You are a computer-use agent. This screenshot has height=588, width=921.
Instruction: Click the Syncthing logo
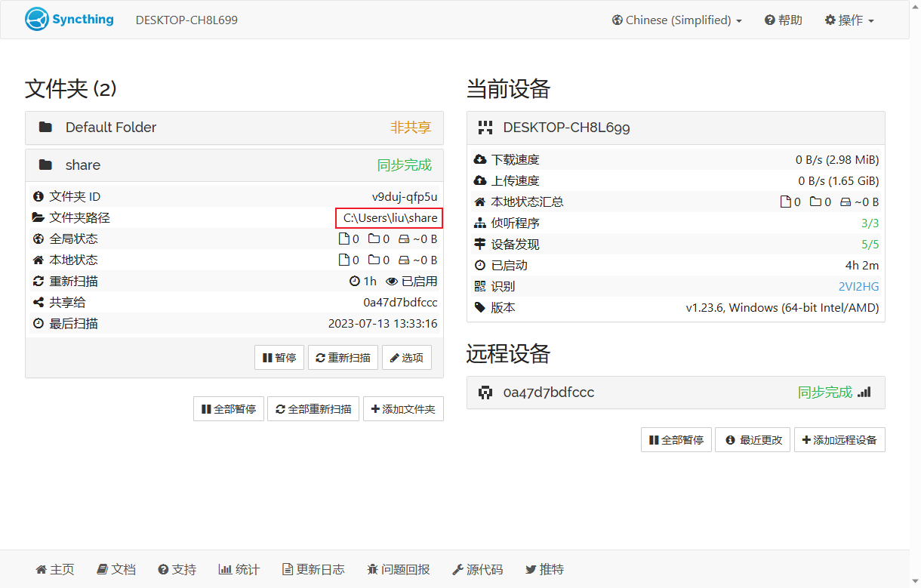[x=69, y=20]
